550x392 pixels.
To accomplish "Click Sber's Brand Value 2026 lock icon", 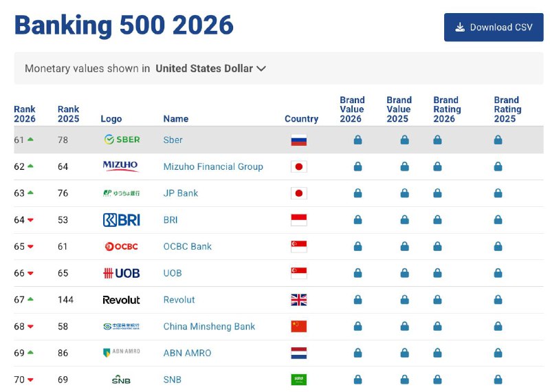I will 357,140.
